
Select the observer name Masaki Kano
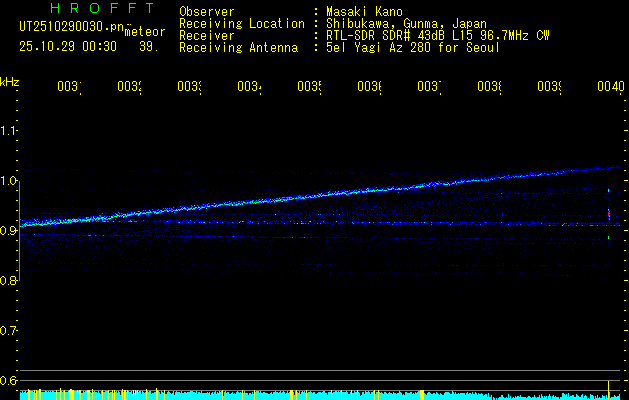point(364,12)
